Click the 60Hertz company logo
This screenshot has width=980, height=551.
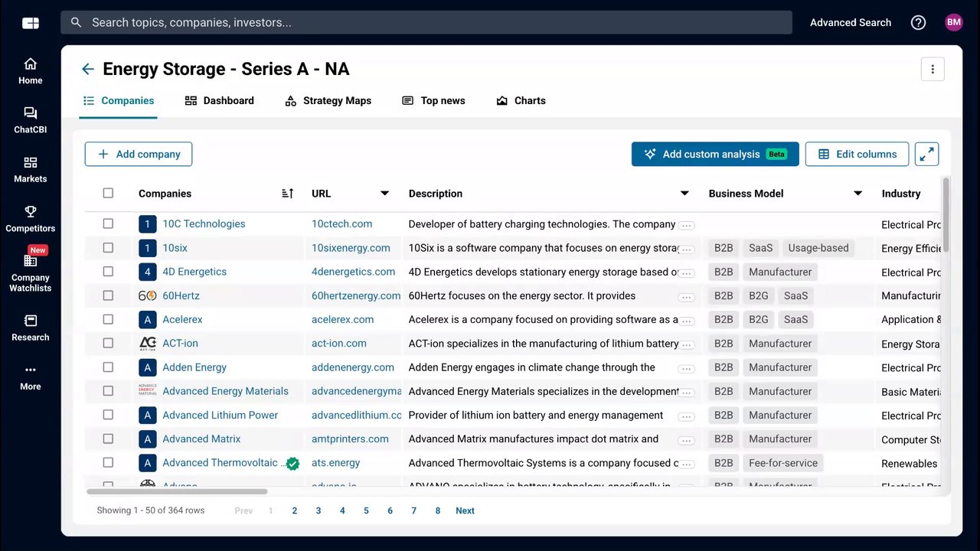point(148,295)
